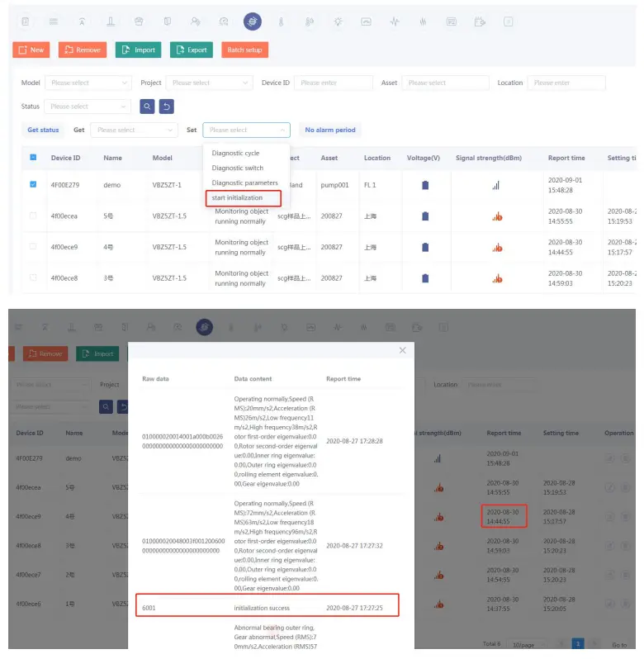
Task: Click 'Signal strength(dBm)' column header in the upper table
Action: 489,158
